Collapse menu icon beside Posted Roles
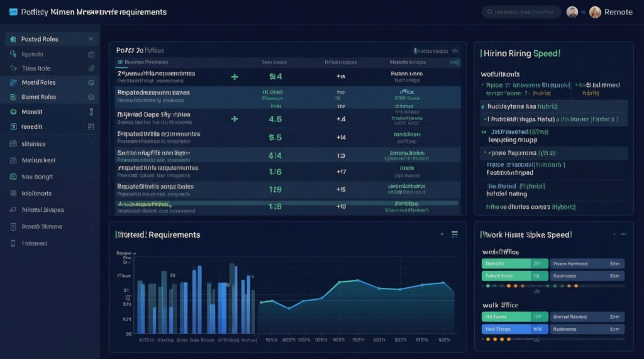The width and height of the screenshot is (644, 359). coord(91,39)
